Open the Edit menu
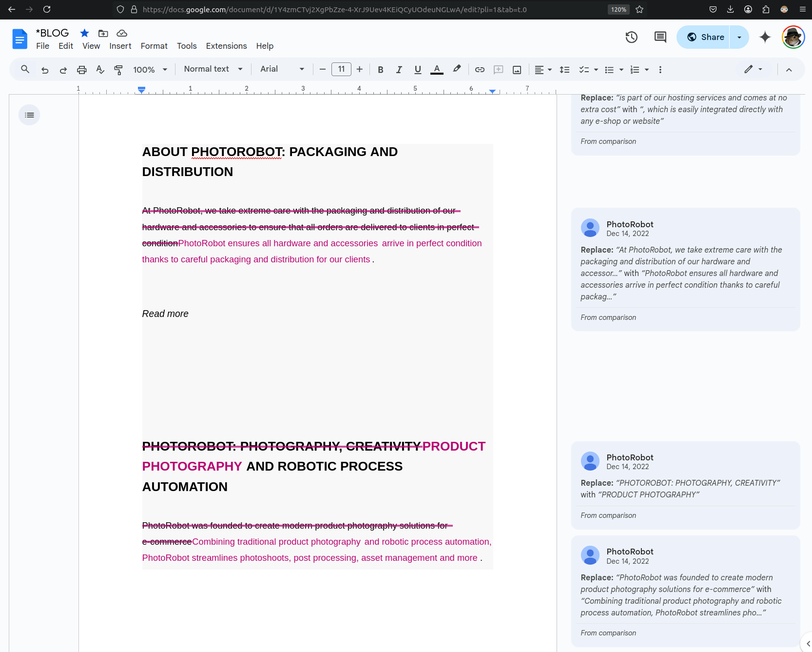The height and width of the screenshot is (652, 812). click(x=66, y=46)
